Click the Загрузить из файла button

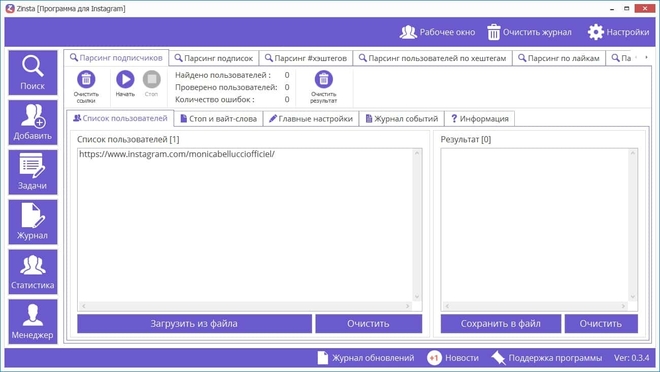[194, 324]
